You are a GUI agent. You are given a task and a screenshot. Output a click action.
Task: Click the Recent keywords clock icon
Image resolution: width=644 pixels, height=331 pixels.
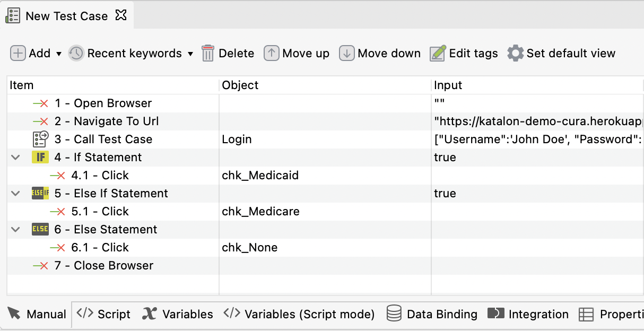(x=76, y=53)
